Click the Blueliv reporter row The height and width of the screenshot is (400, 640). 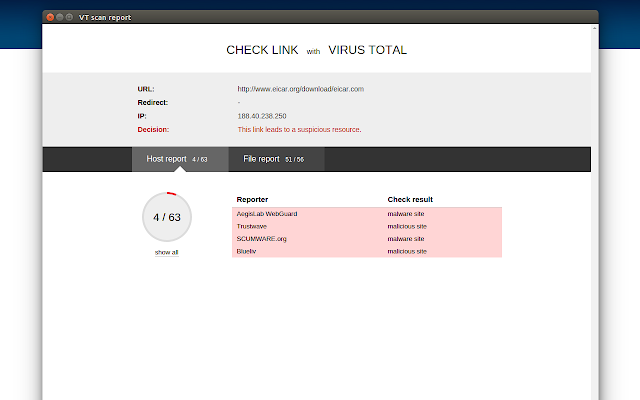367,251
